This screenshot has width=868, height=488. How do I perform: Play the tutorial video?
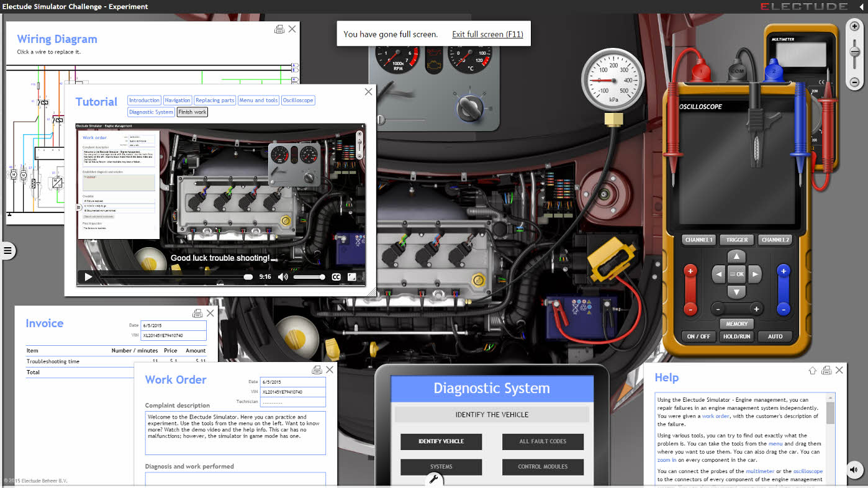coord(88,277)
